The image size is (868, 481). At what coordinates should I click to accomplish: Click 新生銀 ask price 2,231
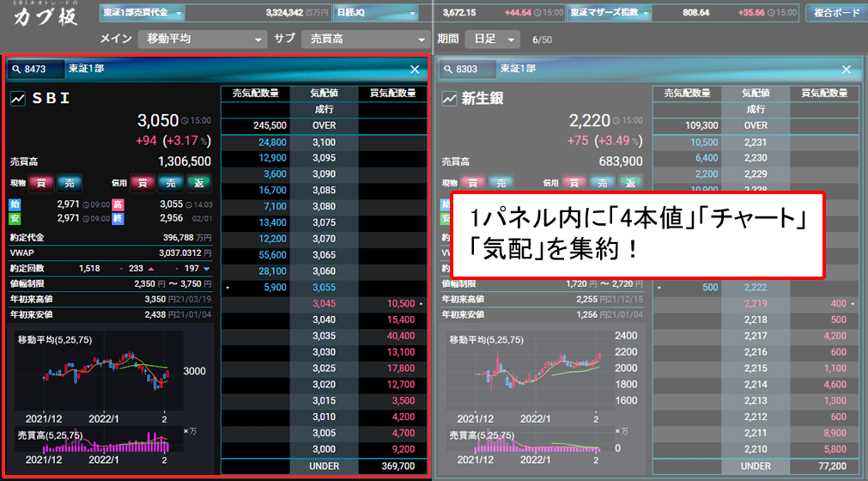point(756,143)
